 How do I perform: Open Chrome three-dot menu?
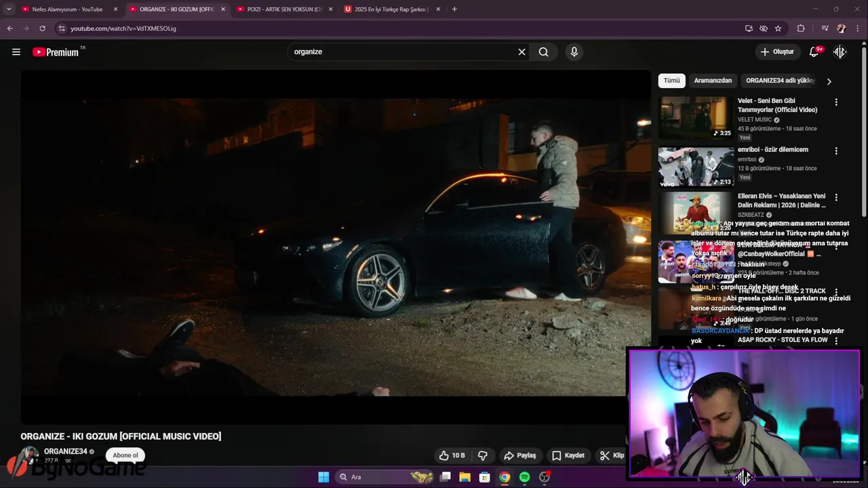(x=858, y=28)
